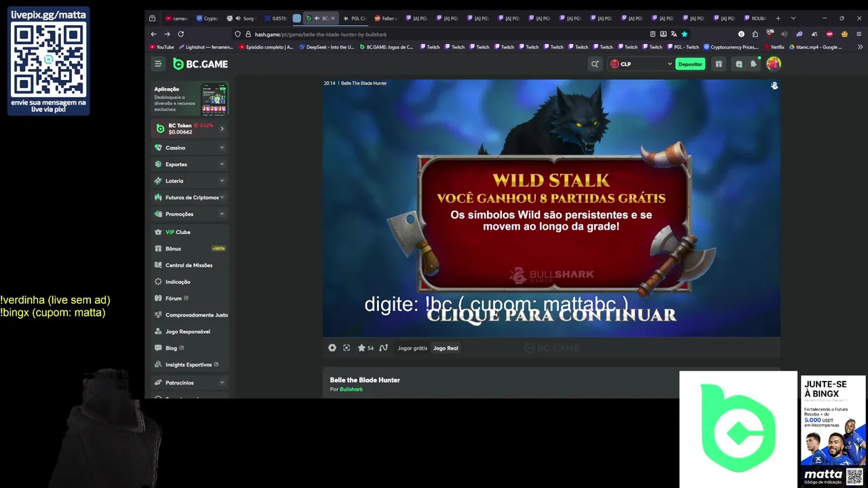Click Clique Para Continuar in game
Image resolution: width=868 pixels, height=488 pixels.
click(x=551, y=315)
